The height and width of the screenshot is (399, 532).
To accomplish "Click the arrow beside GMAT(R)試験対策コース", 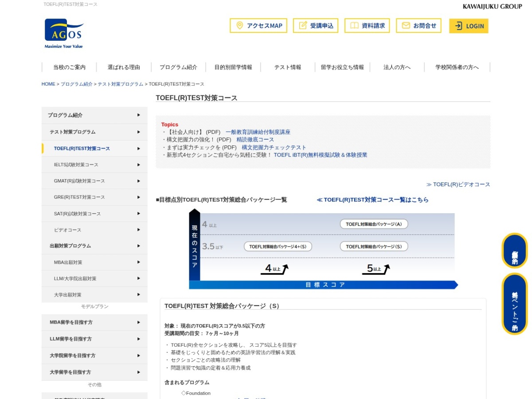I will click(139, 181).
